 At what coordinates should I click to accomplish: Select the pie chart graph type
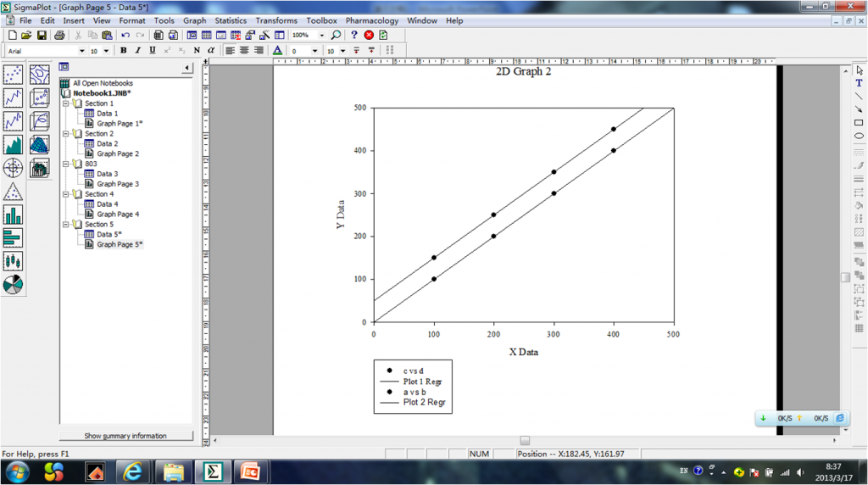coord(13,285)
